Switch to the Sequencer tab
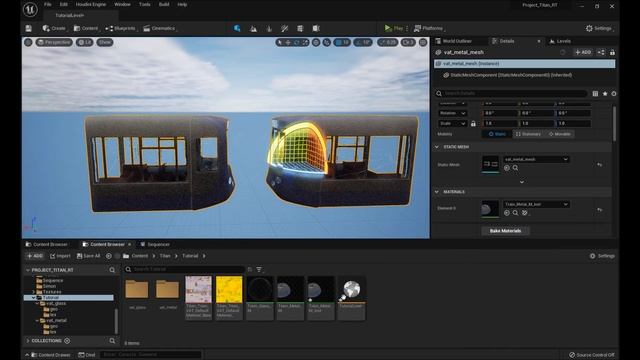Screen dimensions: 640x360 155,244
